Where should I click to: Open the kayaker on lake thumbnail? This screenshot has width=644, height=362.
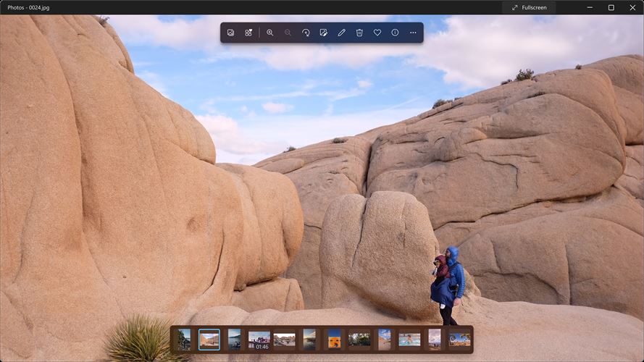click(234, 340)
